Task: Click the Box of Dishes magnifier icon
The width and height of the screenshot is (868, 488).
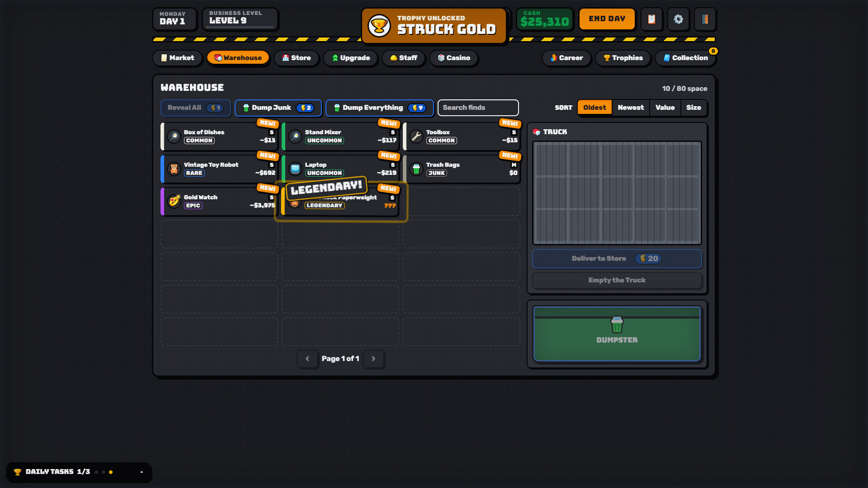Action: [174, 136]
